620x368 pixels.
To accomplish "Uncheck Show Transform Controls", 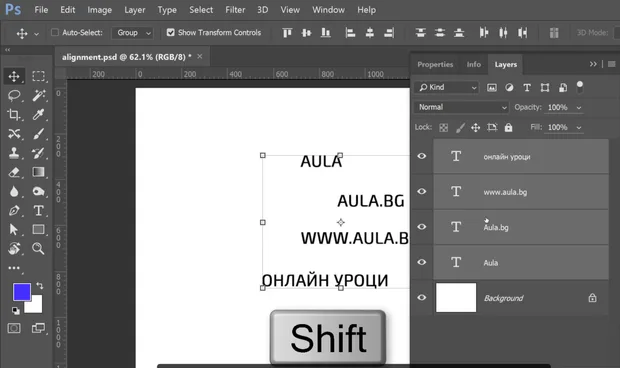I will click(x=170, y=32).
